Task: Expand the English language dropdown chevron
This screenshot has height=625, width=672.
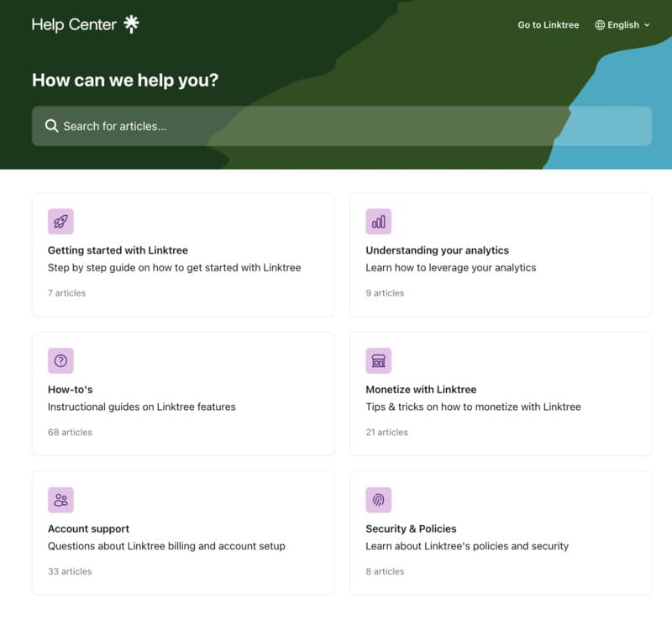Action: point(647,25)
